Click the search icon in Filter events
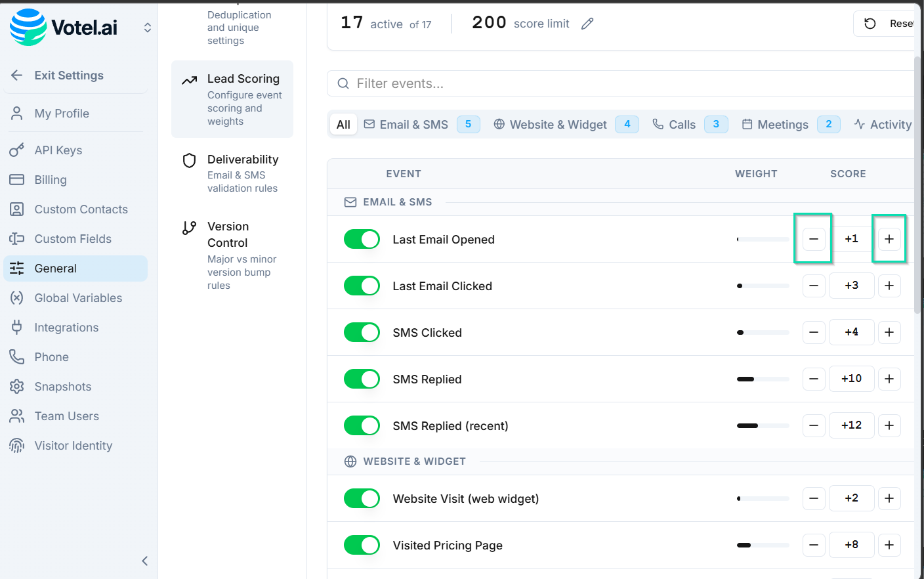 [343, 83]
